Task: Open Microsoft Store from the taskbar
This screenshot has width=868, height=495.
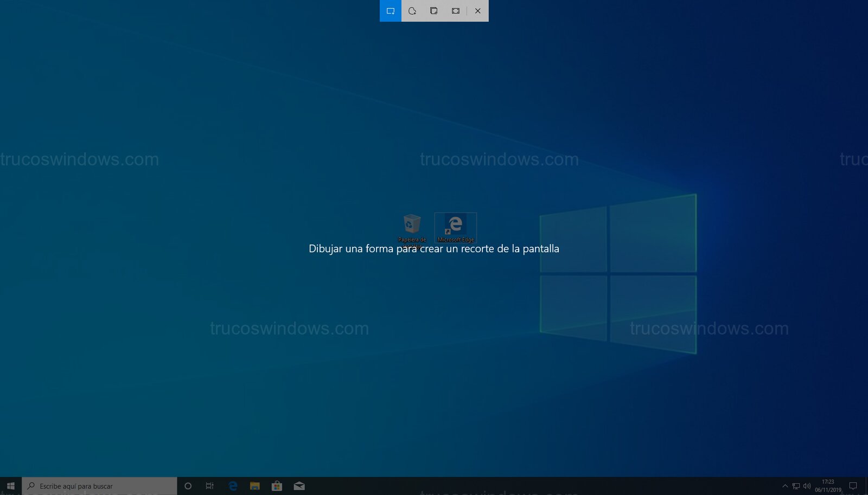Action: tap(277, 486)
